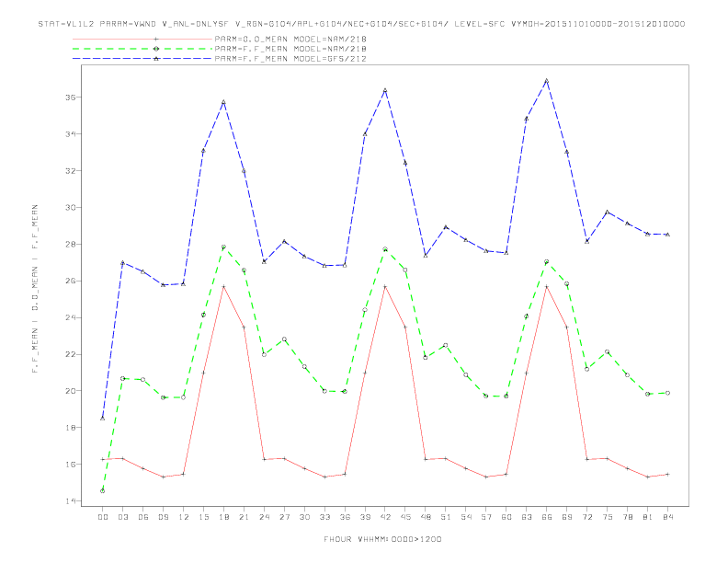Click x-axis tick label 66
This screenshot has height=563, width=728.
pyautogui.click(x=547, y=517)
